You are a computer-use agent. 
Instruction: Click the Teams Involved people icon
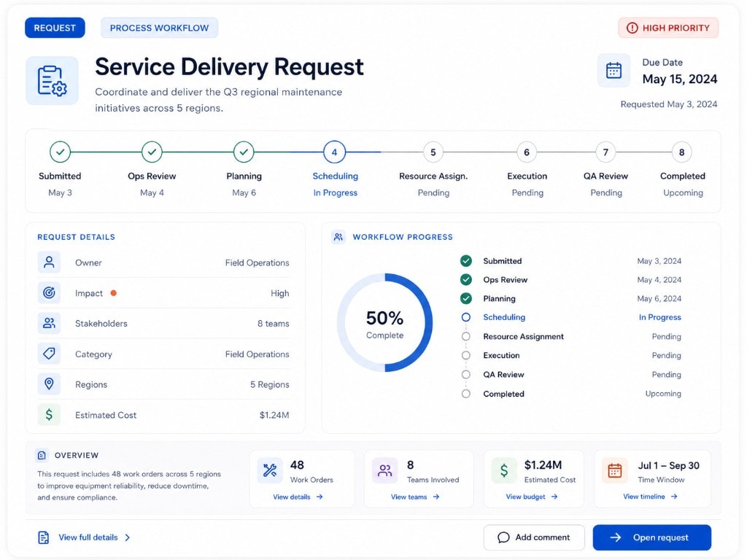[x=384, y=470]
